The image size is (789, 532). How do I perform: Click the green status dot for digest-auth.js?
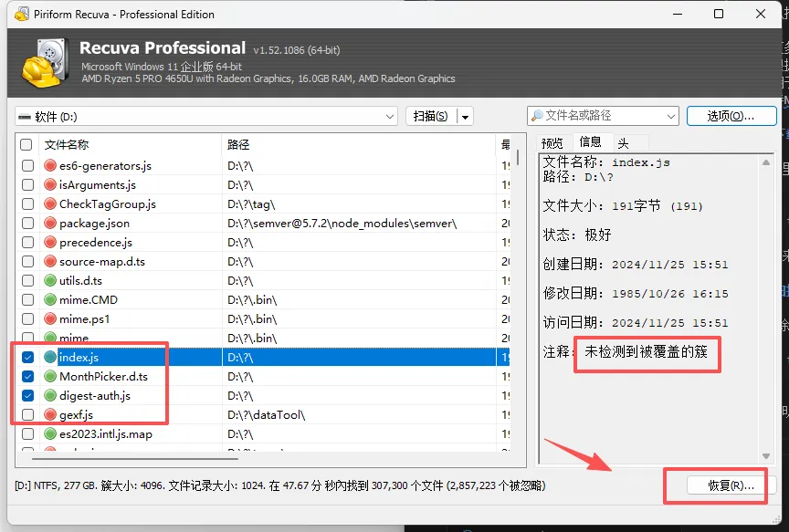pyautogui.click(x=50, y=396)
